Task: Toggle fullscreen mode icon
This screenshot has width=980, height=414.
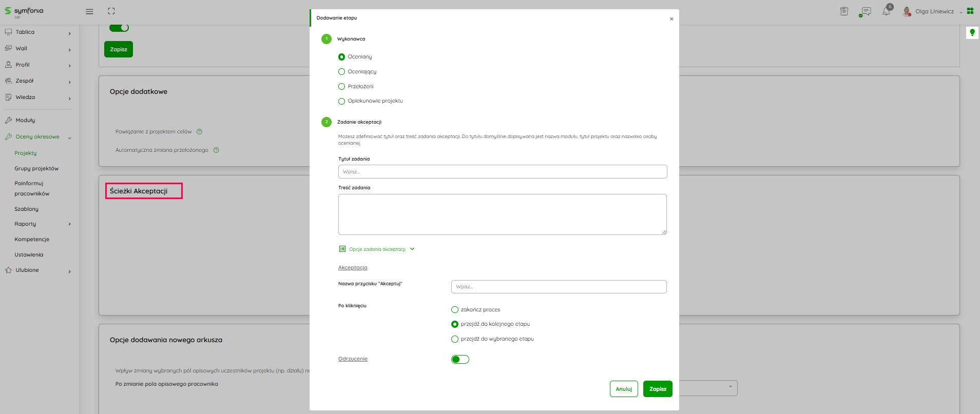Action: (x=111, y=11)
